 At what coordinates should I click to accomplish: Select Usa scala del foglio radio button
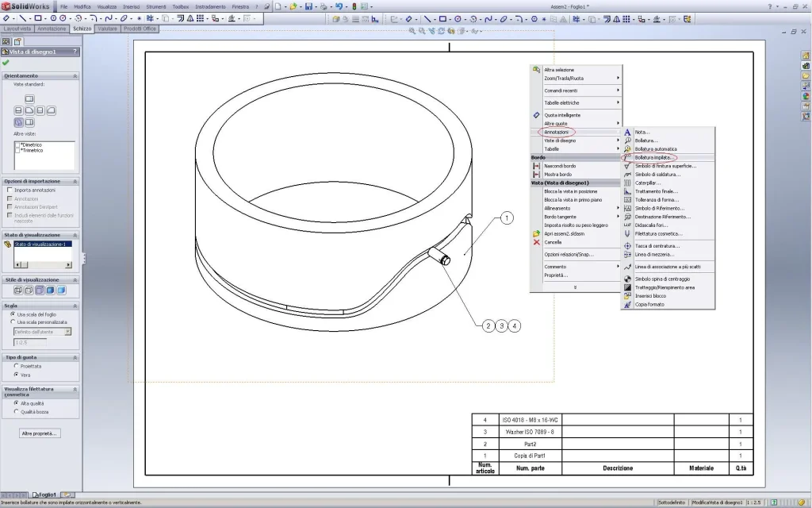coord(13,314)
